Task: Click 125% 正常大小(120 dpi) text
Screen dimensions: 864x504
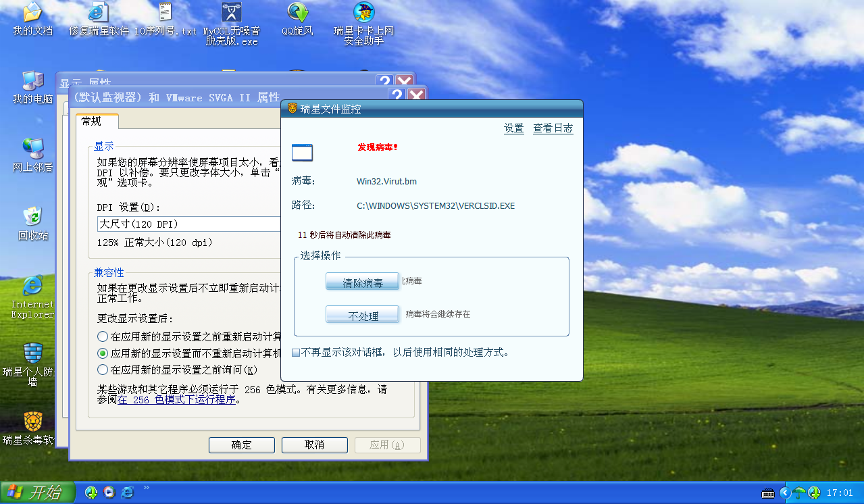Action: [155, 242]
